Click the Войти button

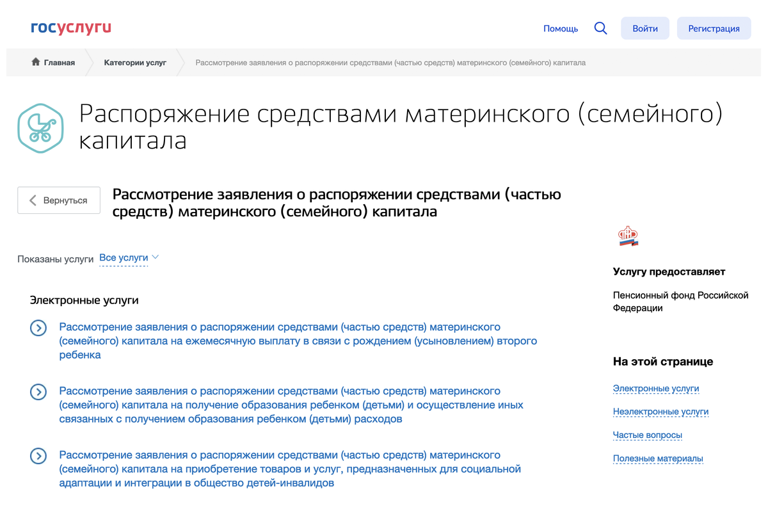[645, 28]
